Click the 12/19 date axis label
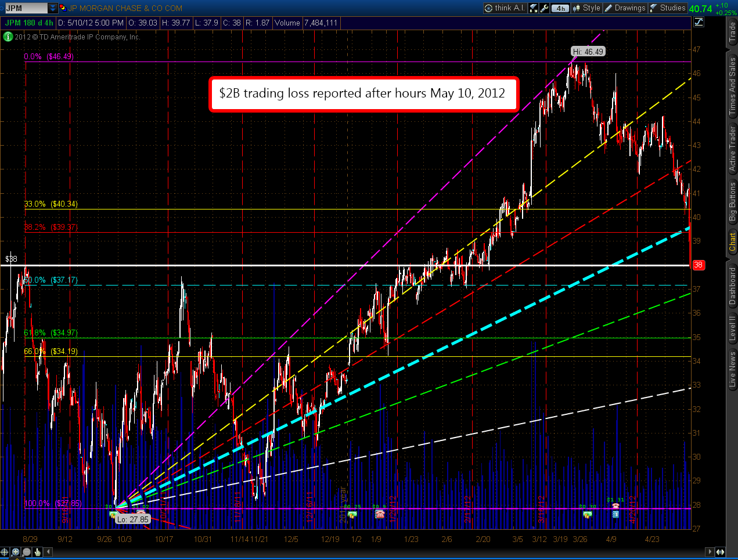 click(330, 539)
